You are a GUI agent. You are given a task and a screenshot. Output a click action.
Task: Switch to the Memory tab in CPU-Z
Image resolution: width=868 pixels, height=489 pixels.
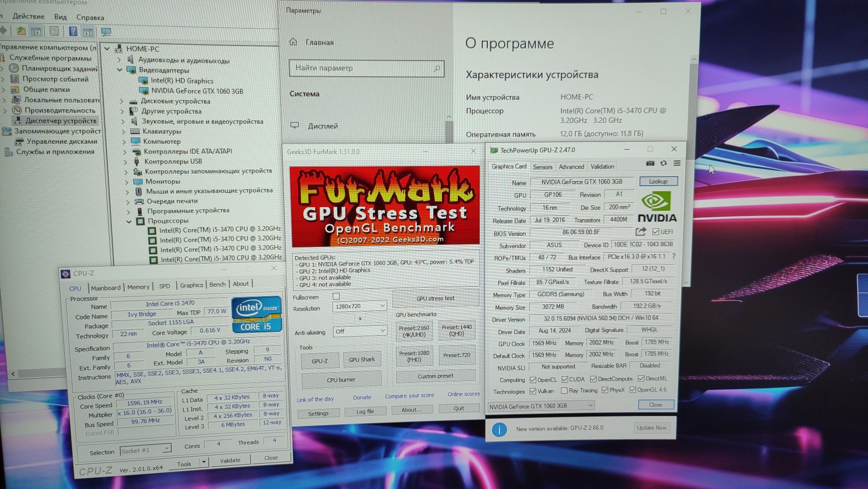[138, 287]
